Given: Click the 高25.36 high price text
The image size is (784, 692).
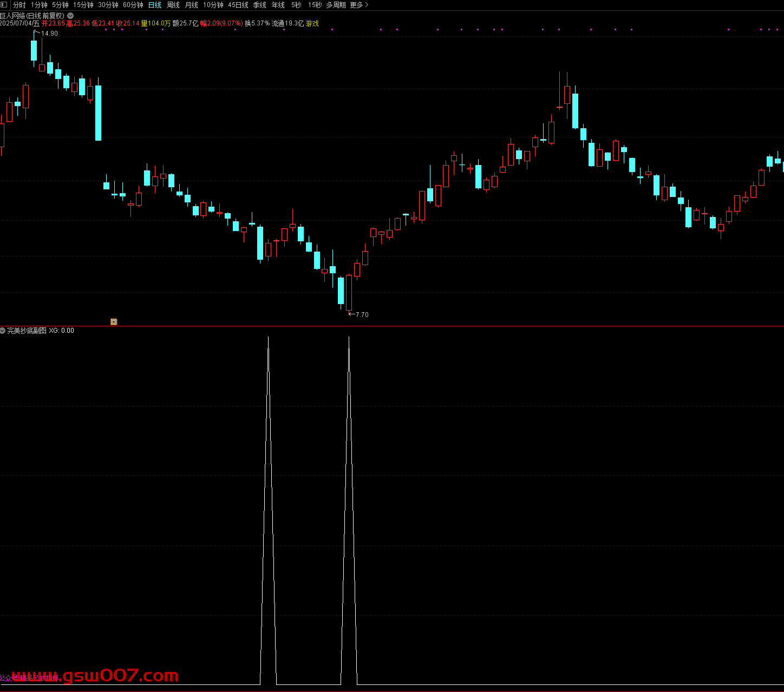Looking at the screenshot, I should [78, 24].
